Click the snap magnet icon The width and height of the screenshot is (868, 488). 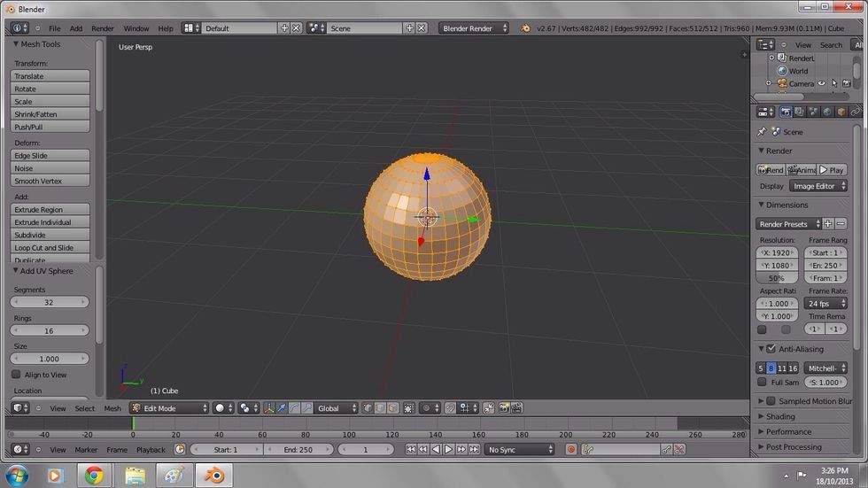pyautogui.click(x=451, y=408)
